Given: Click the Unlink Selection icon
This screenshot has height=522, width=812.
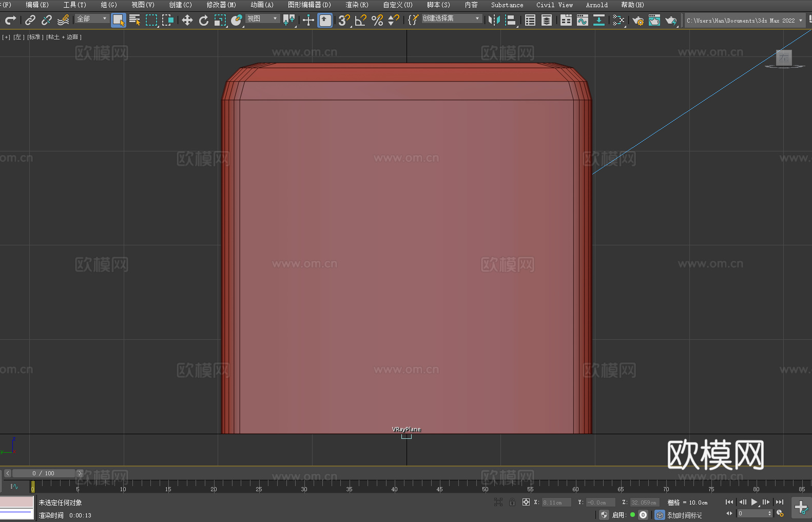Looking at the screenshot, I should (x=47, y=20).
